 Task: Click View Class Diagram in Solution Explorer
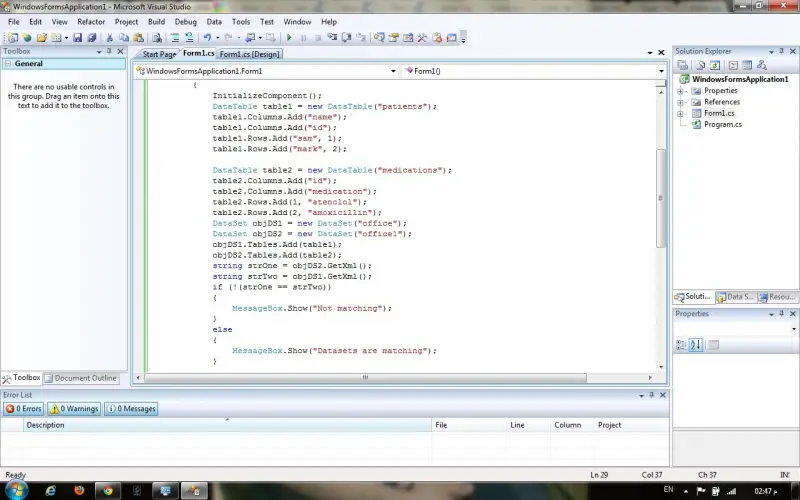tap(762, 65)
